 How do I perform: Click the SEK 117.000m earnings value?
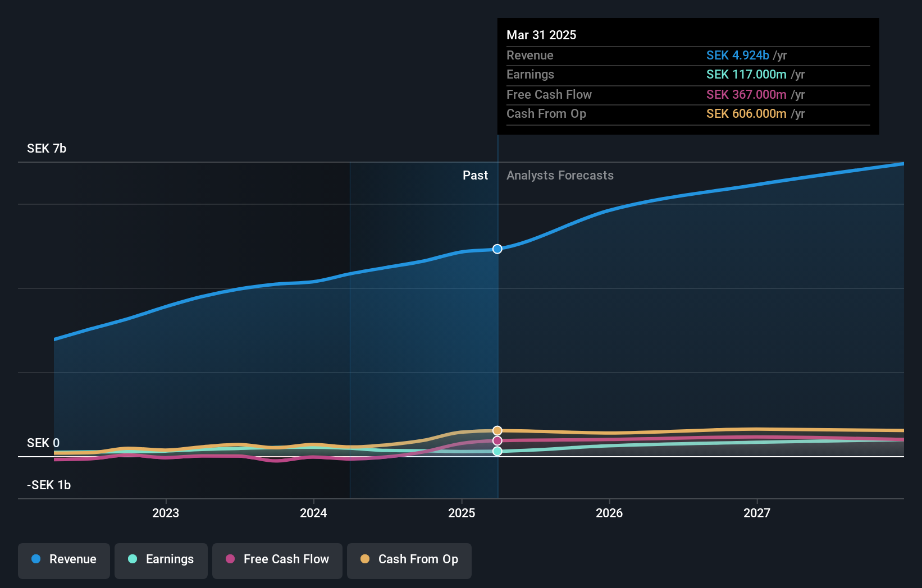click(746, 75)
